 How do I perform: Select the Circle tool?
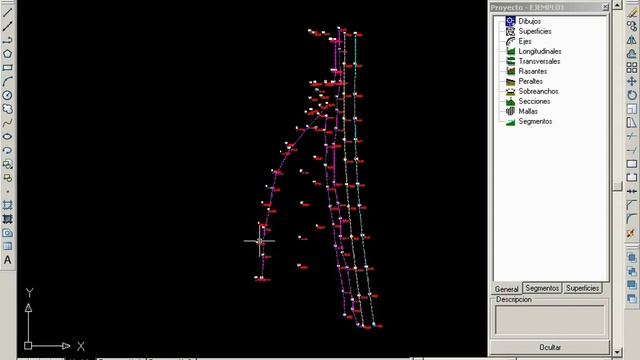tap(7, 95)
